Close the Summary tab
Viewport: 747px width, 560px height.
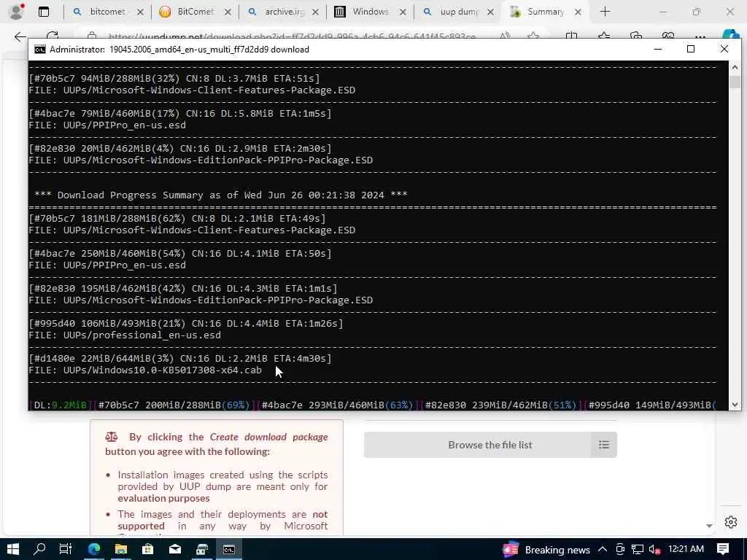click(x=578, y=12)
